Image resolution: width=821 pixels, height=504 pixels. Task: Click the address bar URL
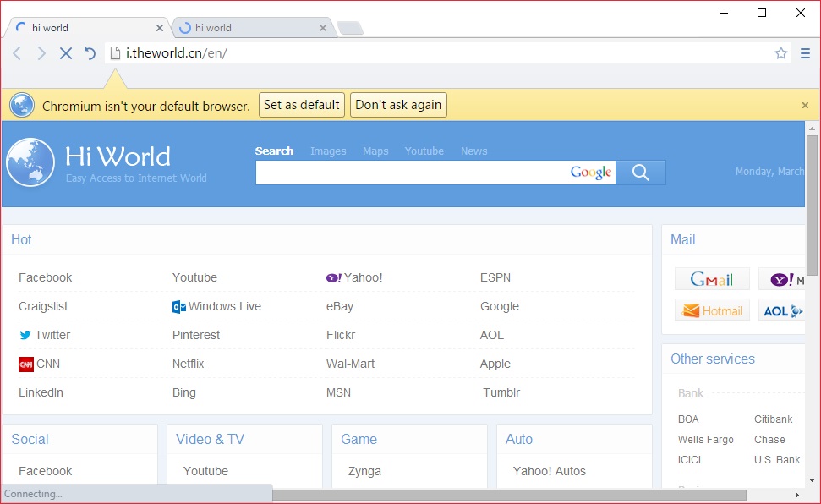pyautogui.click(x=177, y=53)
